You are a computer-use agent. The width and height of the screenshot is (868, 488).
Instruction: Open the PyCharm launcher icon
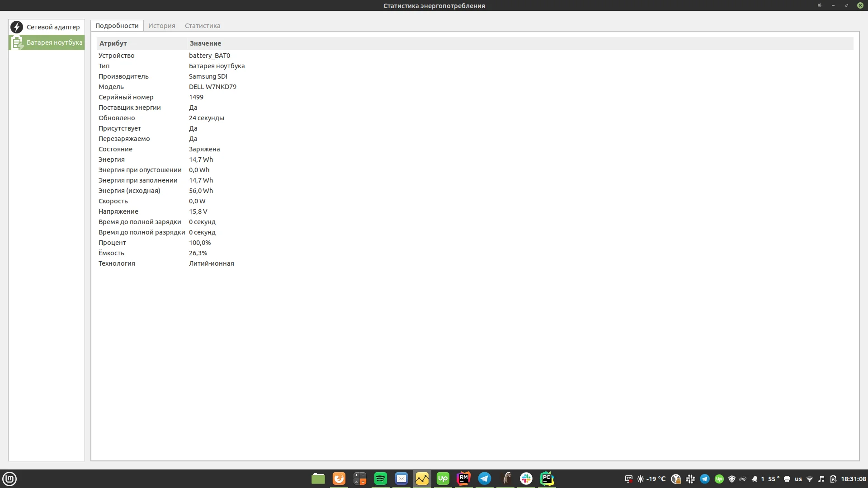pos(547,479)
